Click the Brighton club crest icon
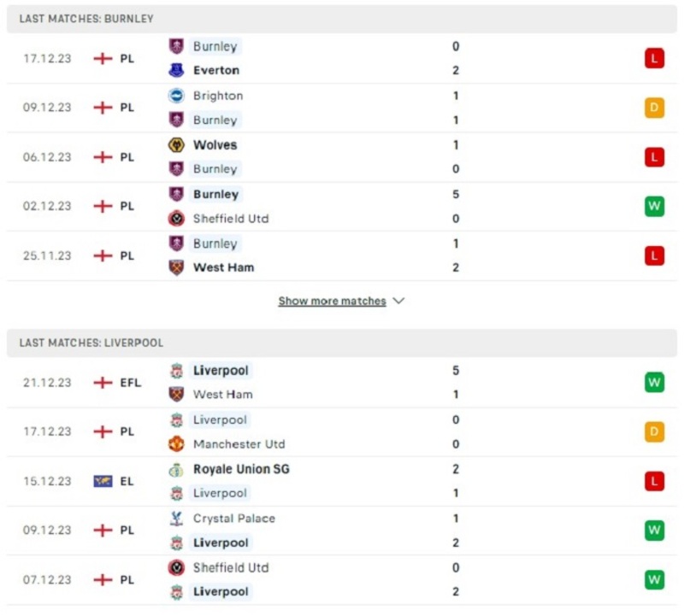The height and width of the screenshot is (616, 684). [x=176, y=96]
